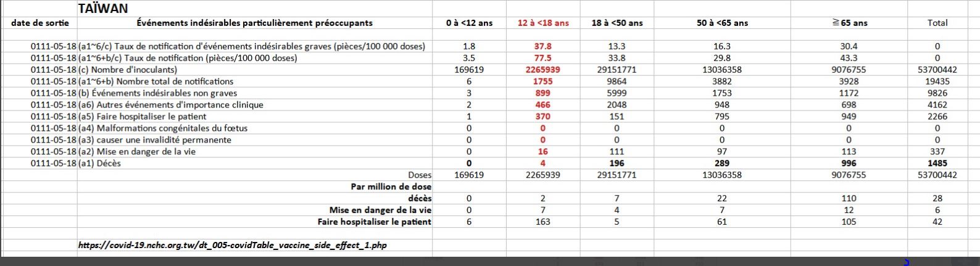The image size is (980, 266).
Task: Select the red 37.8 rate cell
Action: [542, 46]
